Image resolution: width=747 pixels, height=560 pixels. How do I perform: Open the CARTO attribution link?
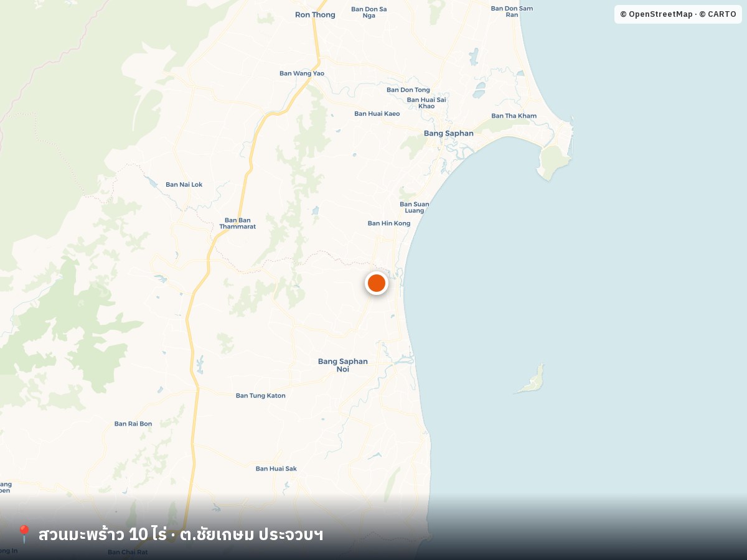(x=718, y=14)
